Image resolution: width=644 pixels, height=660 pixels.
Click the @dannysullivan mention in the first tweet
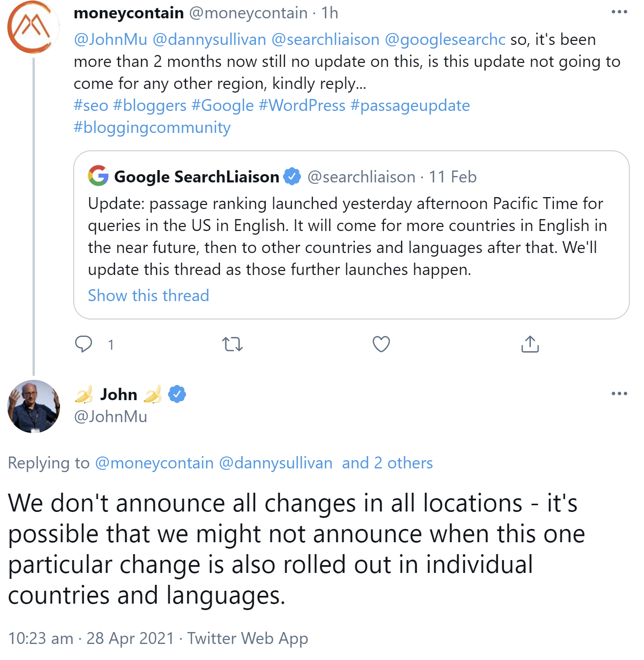[209, 39]
